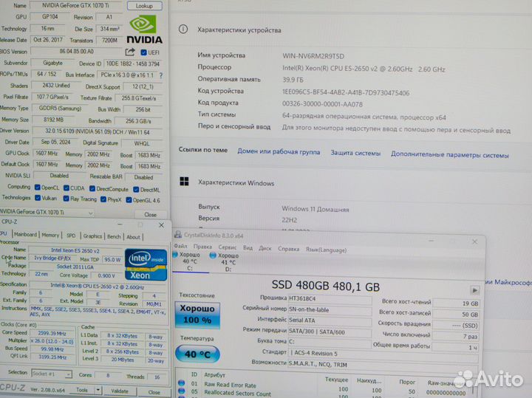532x398 pixels.
Task: Toggle the CUDA checkbox
Action: point(66,188)
